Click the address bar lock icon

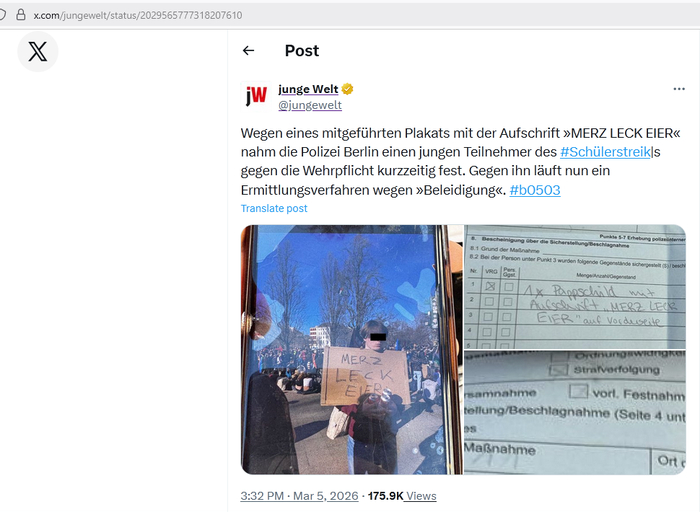tap(21, 15)
